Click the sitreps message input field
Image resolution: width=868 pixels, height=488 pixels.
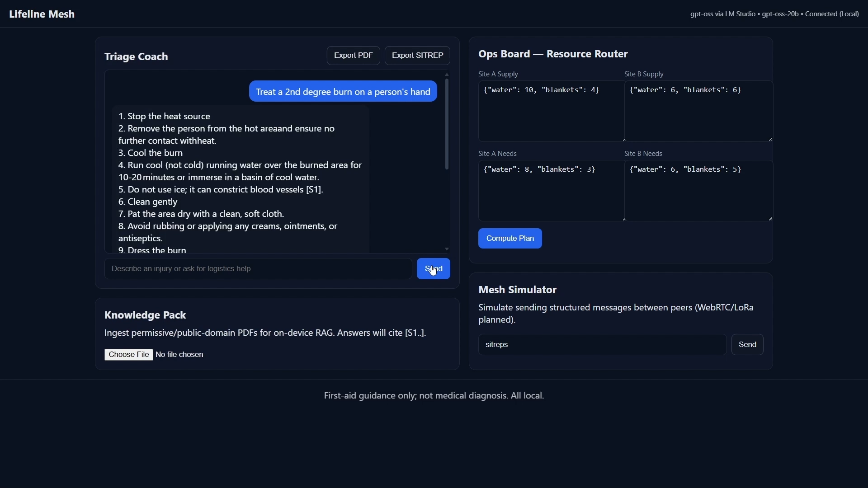point(602,345)
